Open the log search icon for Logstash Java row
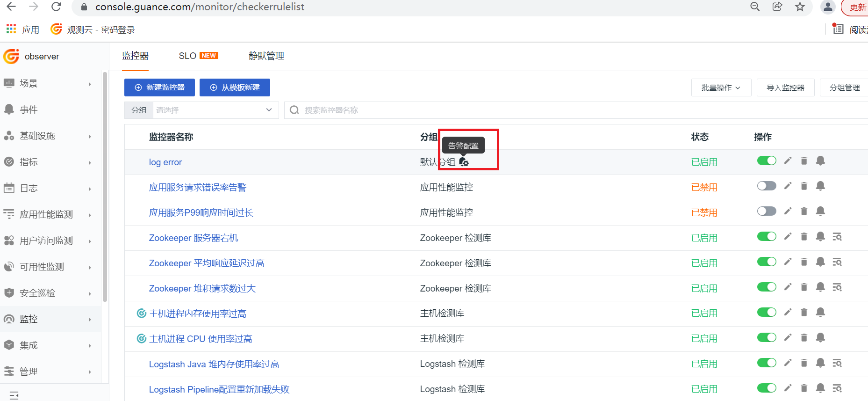This screenshot has height=401, width=868. [x=837, y=363]
